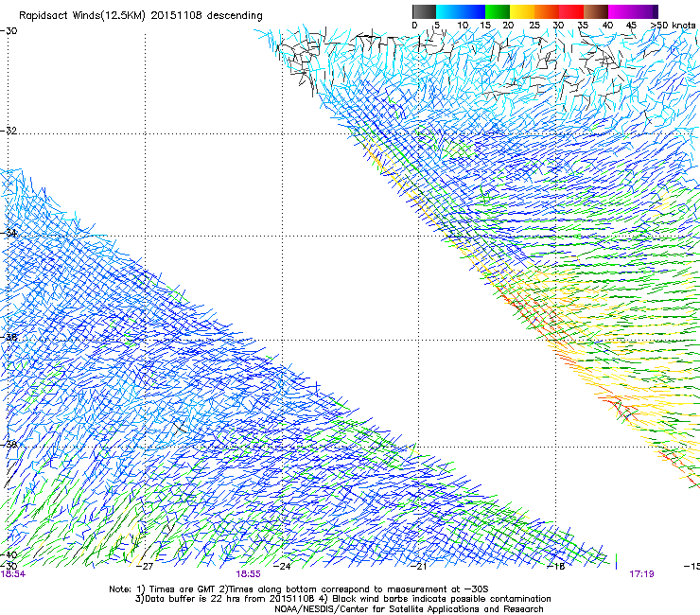Pick the red 30-35 knots color band
The image size is (700, 615).
571,11
